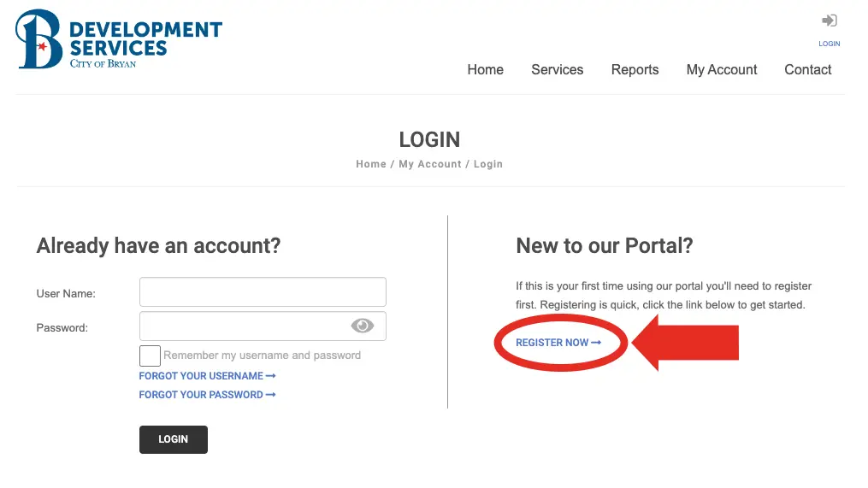The height and width of the screenshot is (488, 868).
Task: Click the Login breadcrumb item
Action: pos(488,164)
